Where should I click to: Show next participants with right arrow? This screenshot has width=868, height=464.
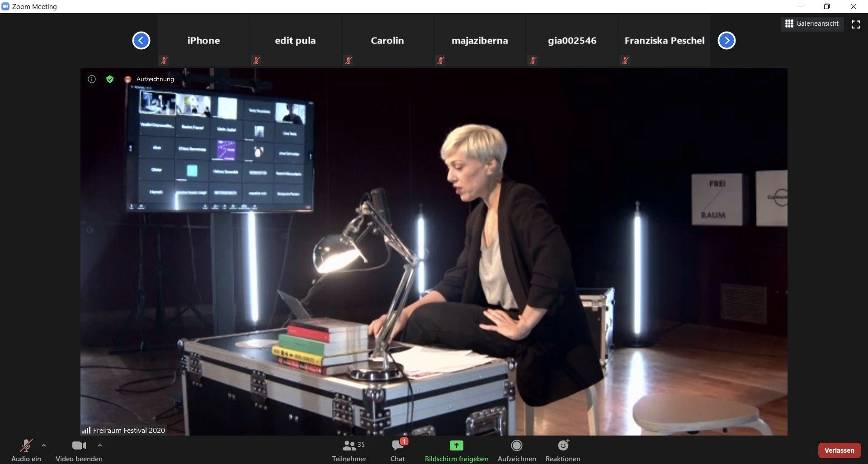(726, 41)
